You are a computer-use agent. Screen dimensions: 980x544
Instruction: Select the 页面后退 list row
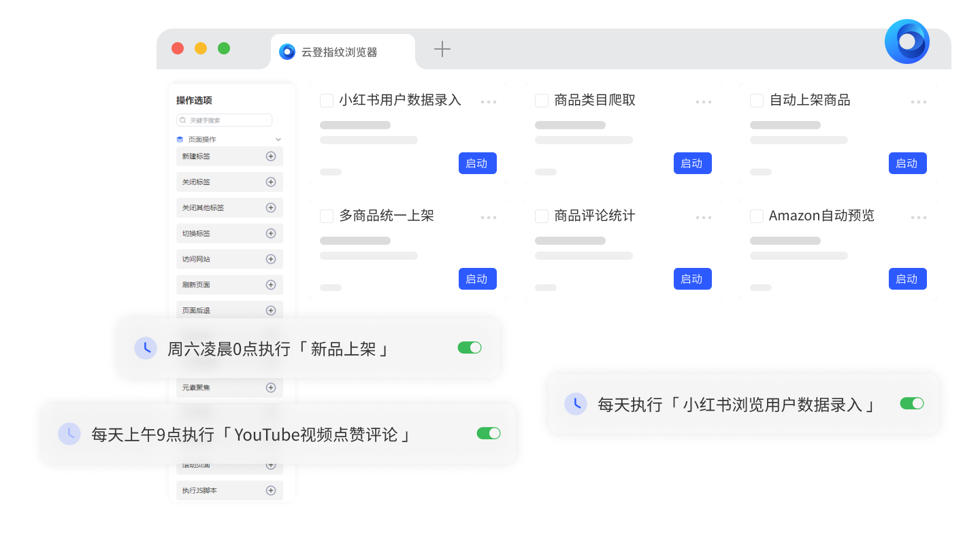tap(229, 310)
